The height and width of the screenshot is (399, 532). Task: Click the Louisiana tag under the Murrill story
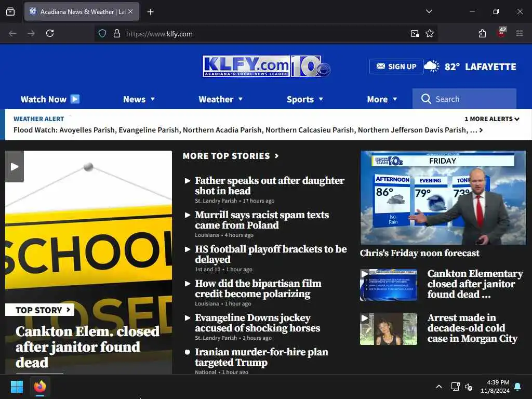point(207,235)
